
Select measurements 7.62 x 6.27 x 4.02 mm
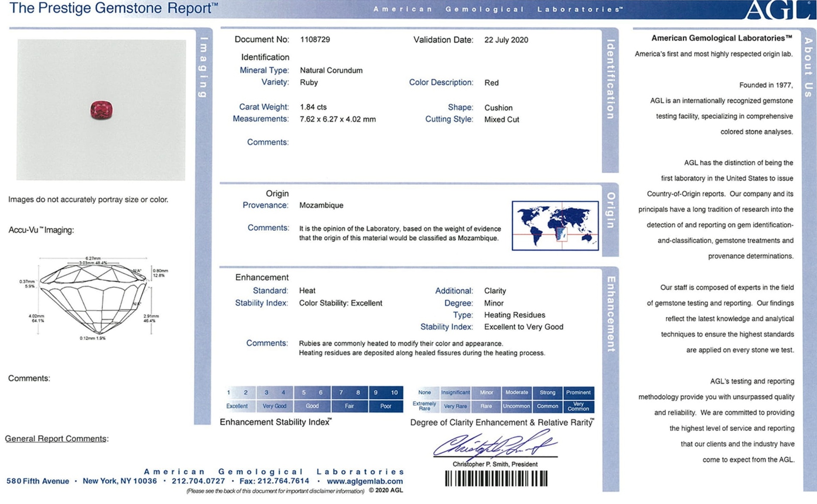click(338, 119)
